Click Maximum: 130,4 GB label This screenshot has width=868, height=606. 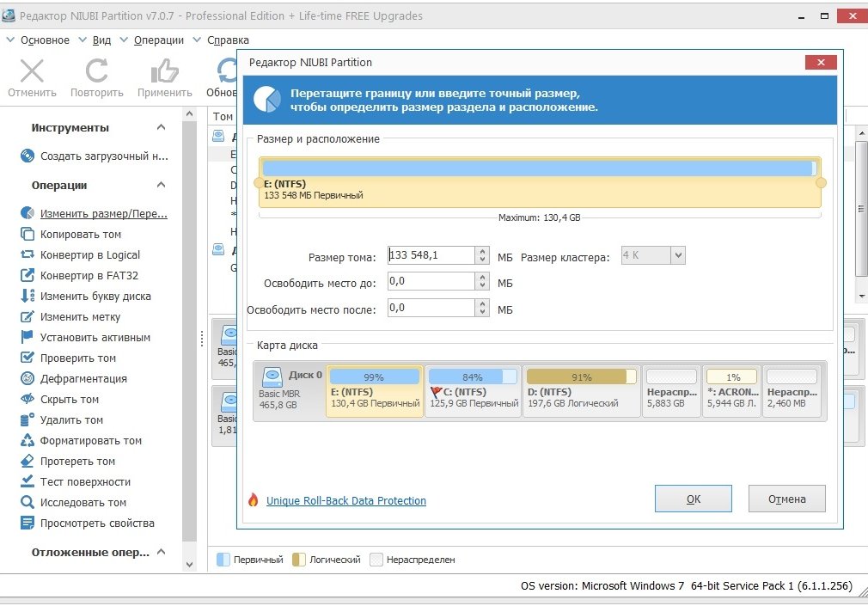(539, 217)
